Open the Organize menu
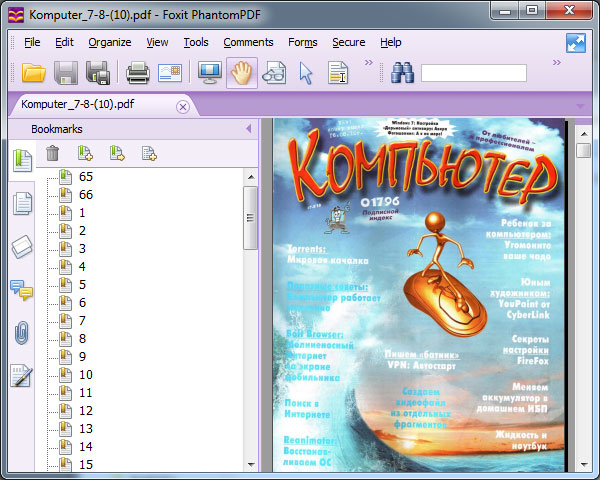The image size is (600, 480). coord(109,42)
